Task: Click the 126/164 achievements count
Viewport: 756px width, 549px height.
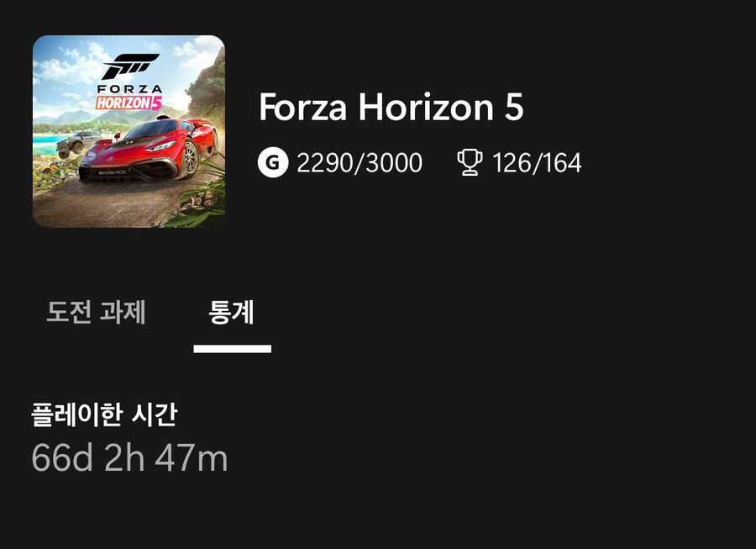Action: click(537, 163)
